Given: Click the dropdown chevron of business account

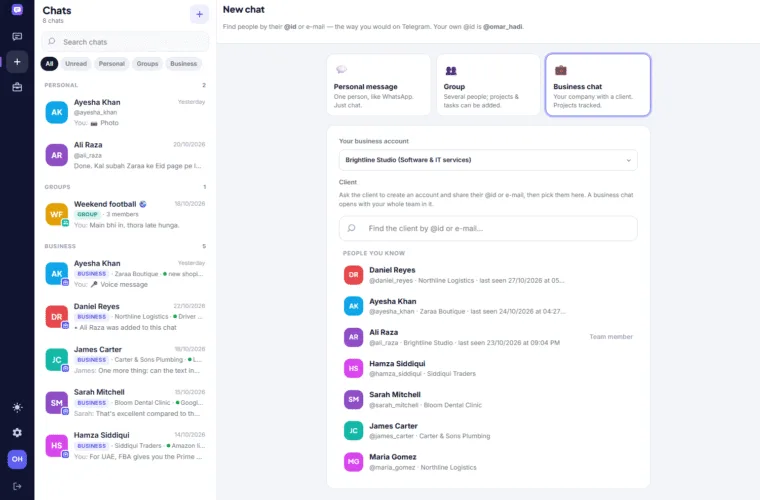Looking at the screenshot, I should tap(629, 160).
